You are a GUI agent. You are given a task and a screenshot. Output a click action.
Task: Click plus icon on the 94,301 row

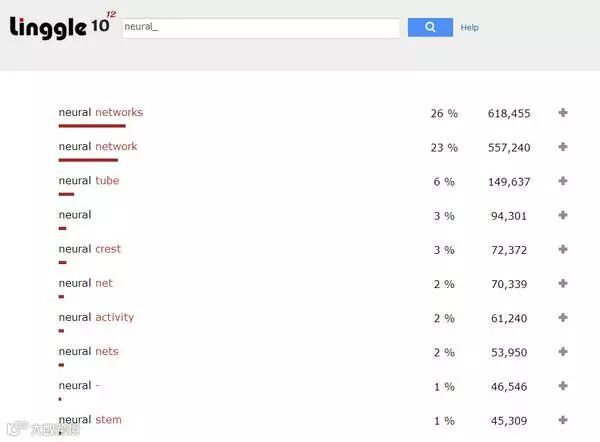tap(563, 215)
